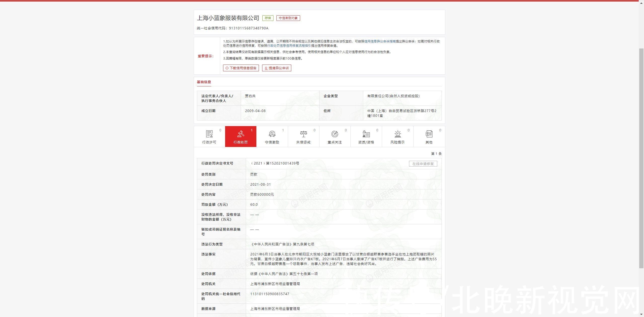Click the violation type 《中华人民共和国广告法》第九条第七项
644x317 pixels.
tap(282, 244)
